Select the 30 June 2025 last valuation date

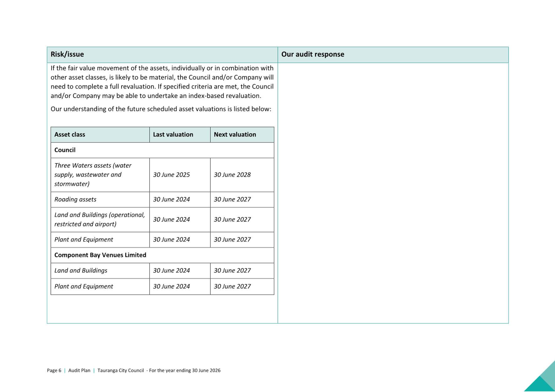[x=171, y=175]
